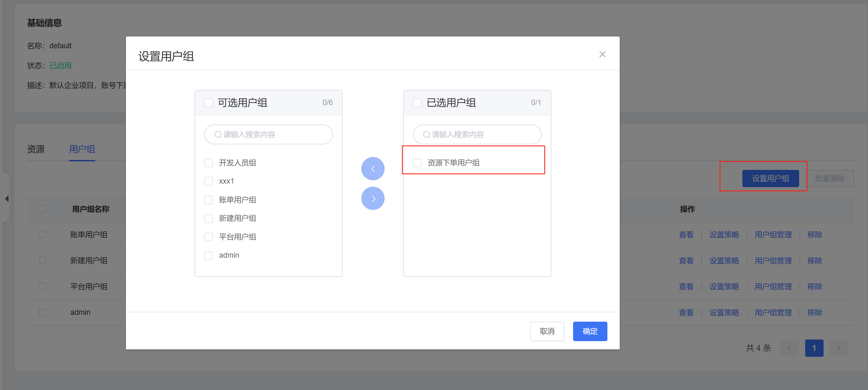Click the 平台用户组 name in table
This screenshot has height=390, width=868.
pos(89,287)
